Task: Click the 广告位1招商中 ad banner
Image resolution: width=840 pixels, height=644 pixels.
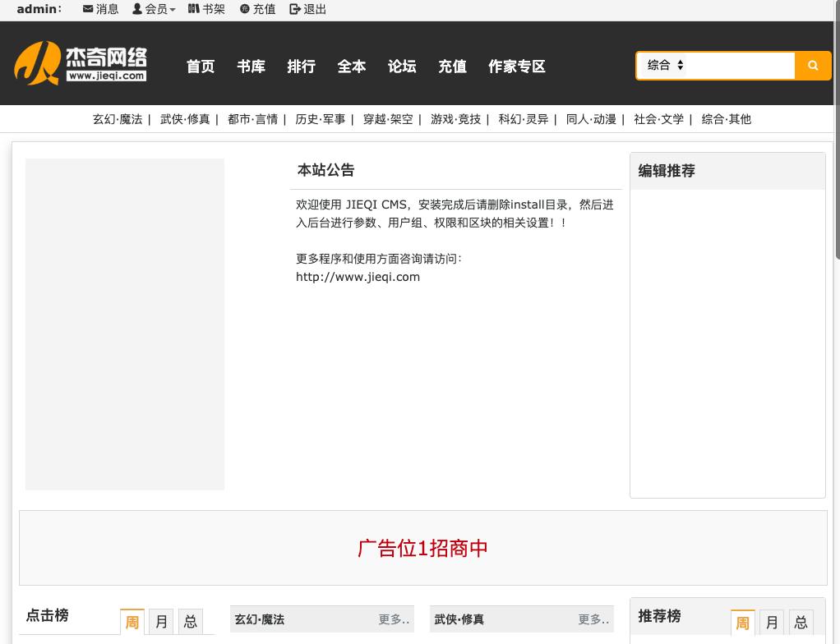Action: 422,548
